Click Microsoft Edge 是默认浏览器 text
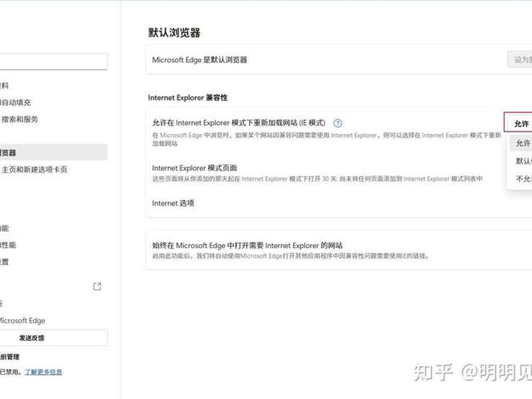 pyautogui.click(x=199, y=60)
